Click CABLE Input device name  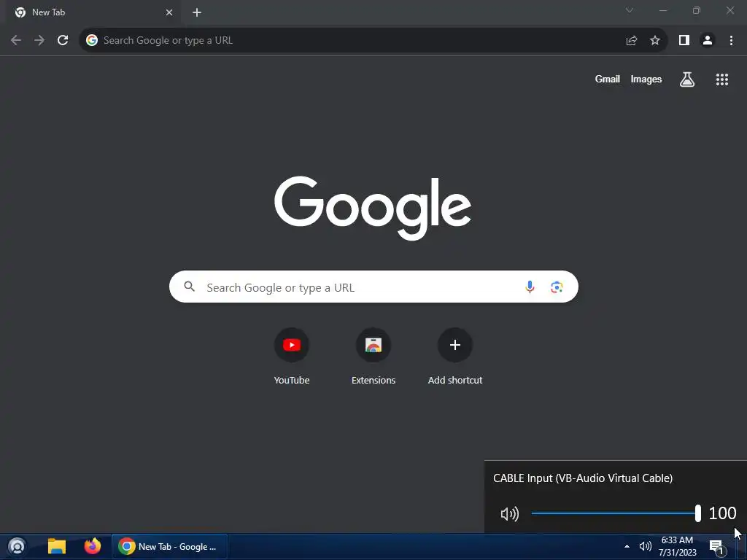click(583, 478)
